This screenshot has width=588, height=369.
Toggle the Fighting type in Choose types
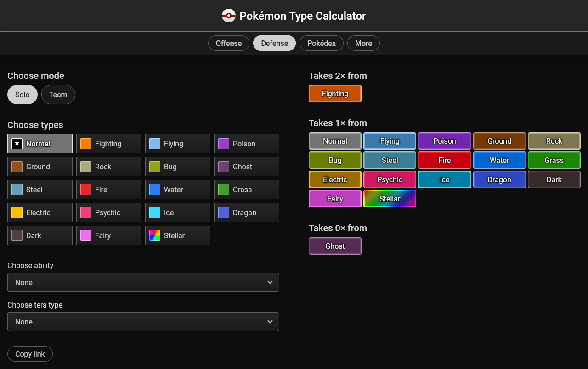[109, 144]
